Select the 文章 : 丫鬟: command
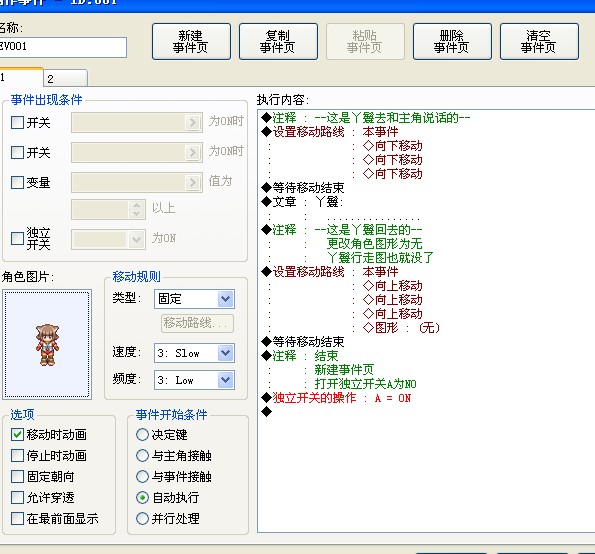Screen dimensions: 595x554 point(302,202)
